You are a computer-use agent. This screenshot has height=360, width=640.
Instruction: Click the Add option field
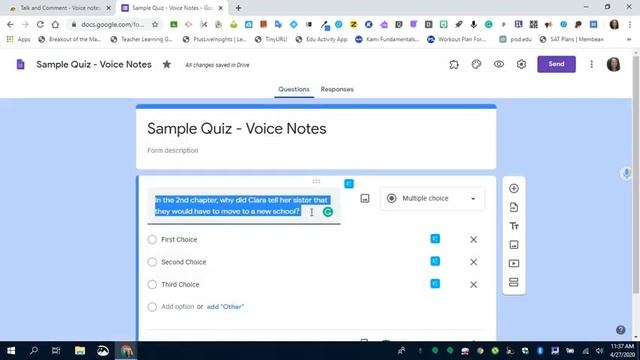[x=178, y=307]
